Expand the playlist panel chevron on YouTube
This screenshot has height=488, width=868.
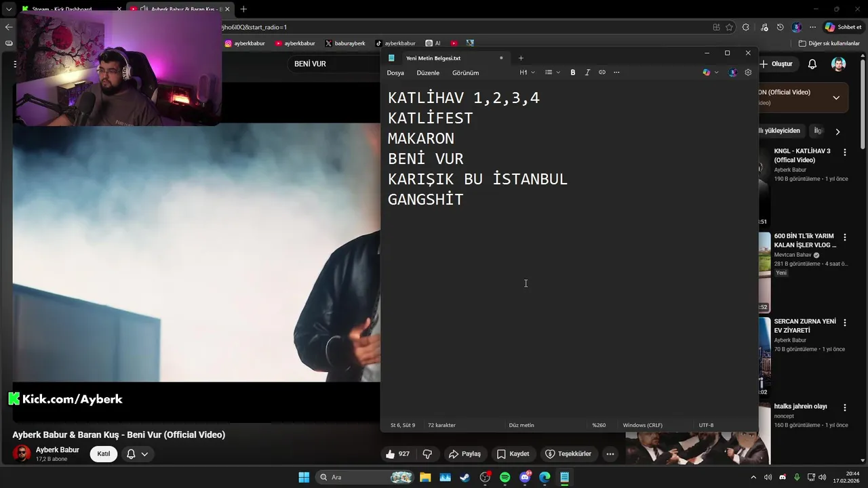pos(836,98)
